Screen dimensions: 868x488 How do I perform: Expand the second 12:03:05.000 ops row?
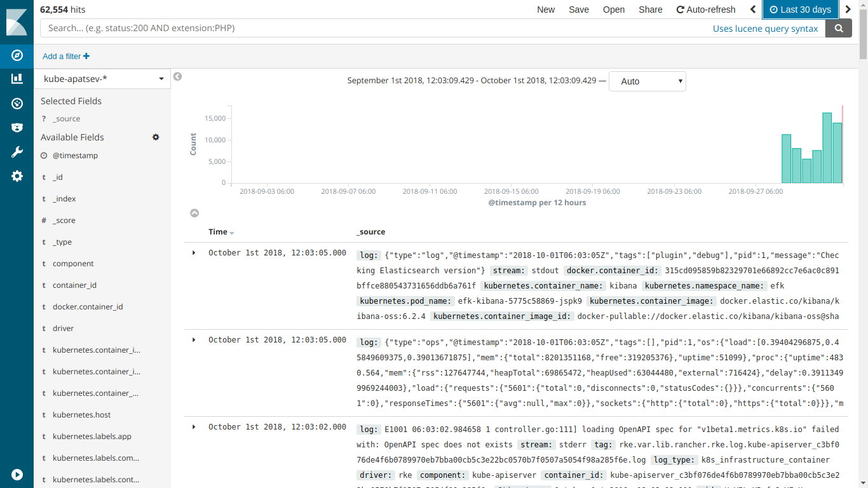(194, 340)
